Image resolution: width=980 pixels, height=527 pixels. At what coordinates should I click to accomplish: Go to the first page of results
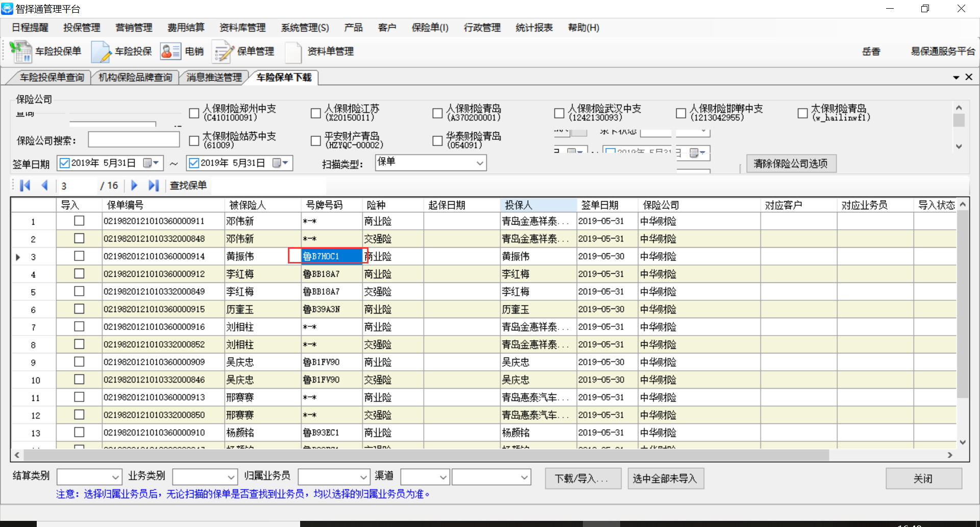click(24, 185)
